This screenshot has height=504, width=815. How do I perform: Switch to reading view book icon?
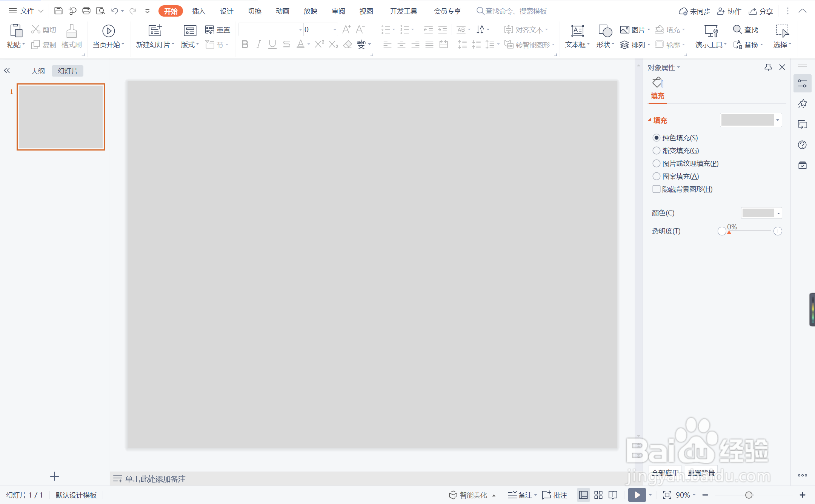point(613,495)
